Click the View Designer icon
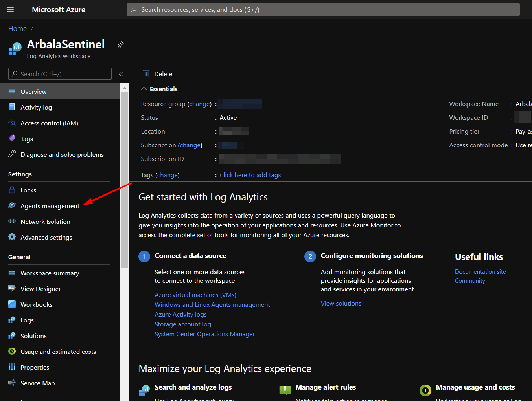The height and width of the screenshot is (401, 532). pyautogui.click(x=12, y=288)
